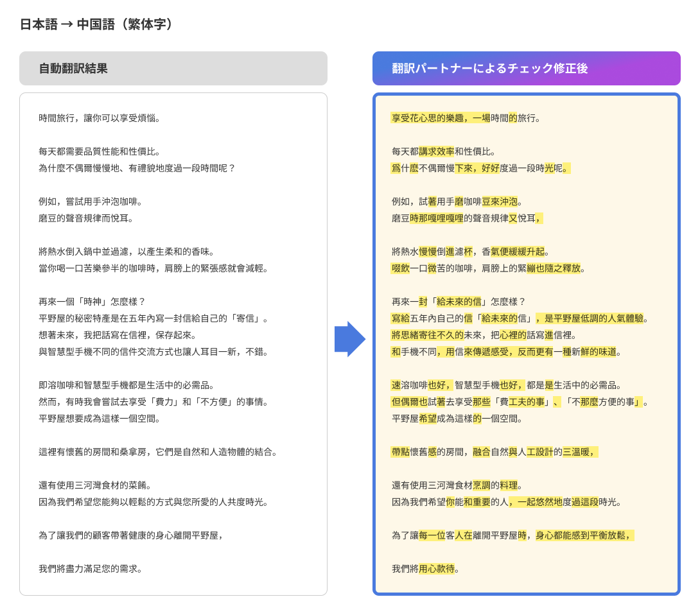Select the 翻訳パートナーによるチェック修正後 header
This screenshot has width=700, height=615.
tap(526, 69)
